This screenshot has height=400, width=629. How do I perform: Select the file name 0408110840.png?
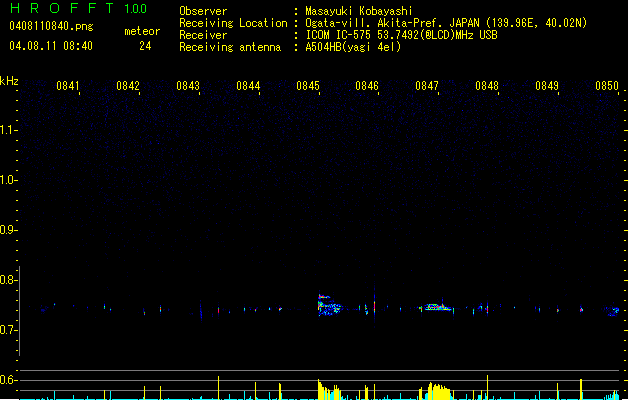[51, 26]
